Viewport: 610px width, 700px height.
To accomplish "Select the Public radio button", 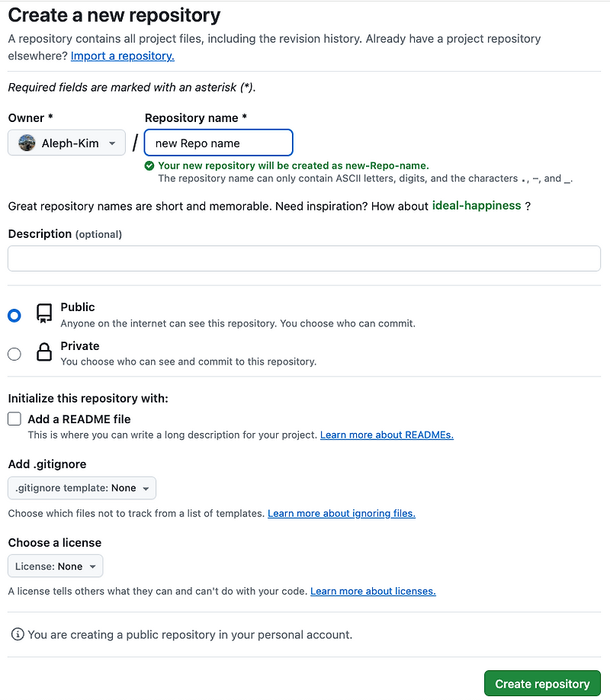I will click(14, 315).
